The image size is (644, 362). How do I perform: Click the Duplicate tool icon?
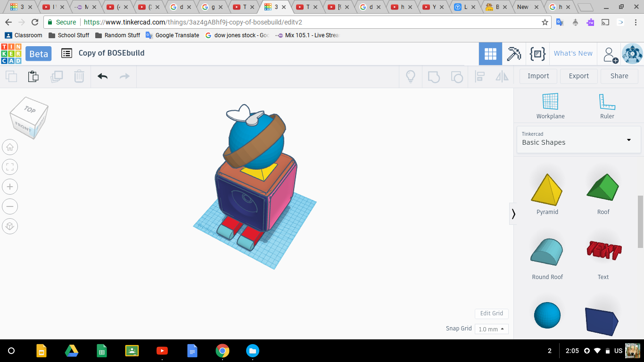pos(57,76)
